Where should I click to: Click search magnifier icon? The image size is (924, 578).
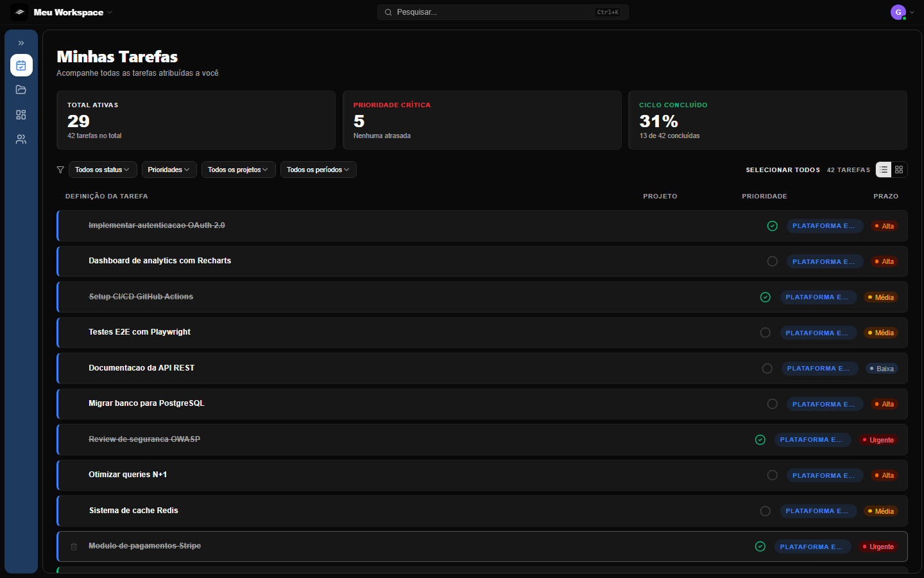click(388, 12)
